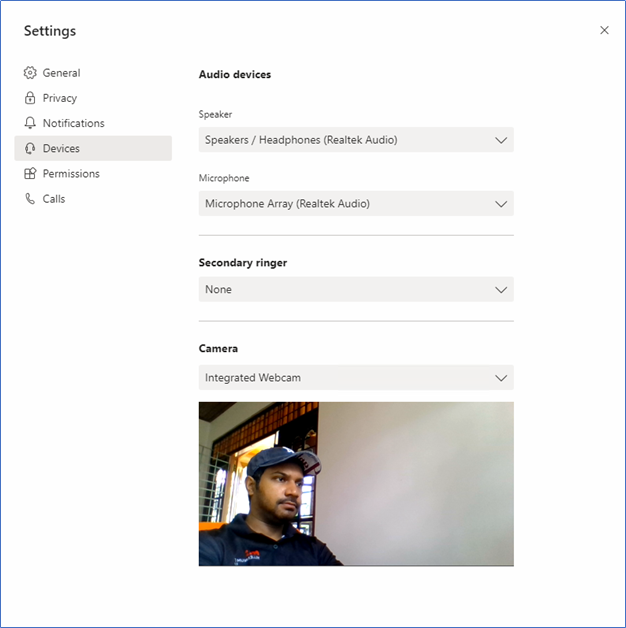Click the camera preview video
Viewport: 626px width, 628px height.
(356, 484)
